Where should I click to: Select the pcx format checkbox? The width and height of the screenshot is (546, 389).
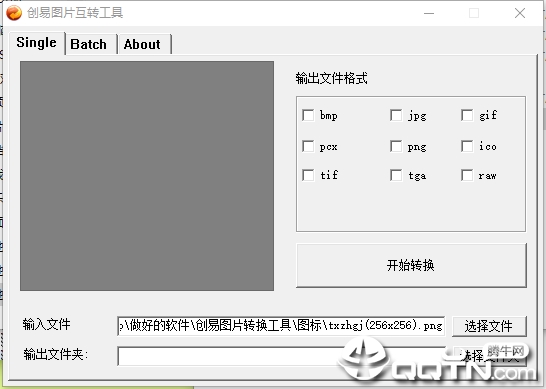[x=308, y=146]
